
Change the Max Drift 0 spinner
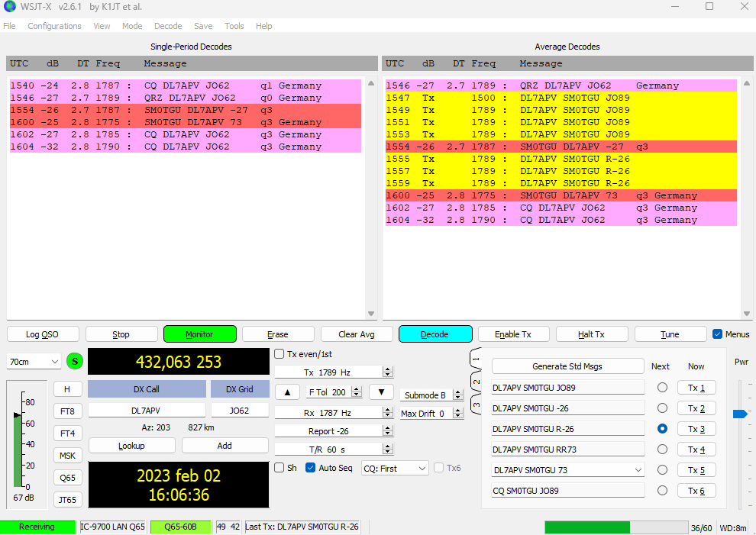[458, 414]
